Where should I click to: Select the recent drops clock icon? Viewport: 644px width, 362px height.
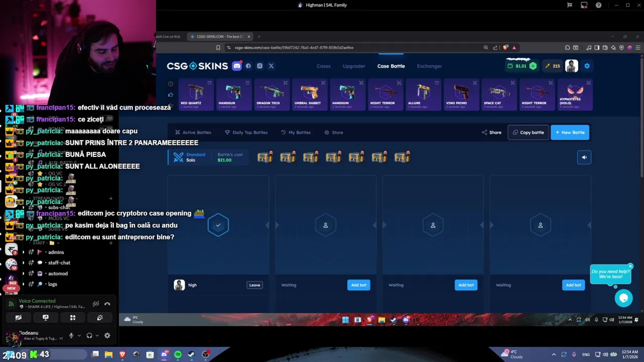coord(171,84)
